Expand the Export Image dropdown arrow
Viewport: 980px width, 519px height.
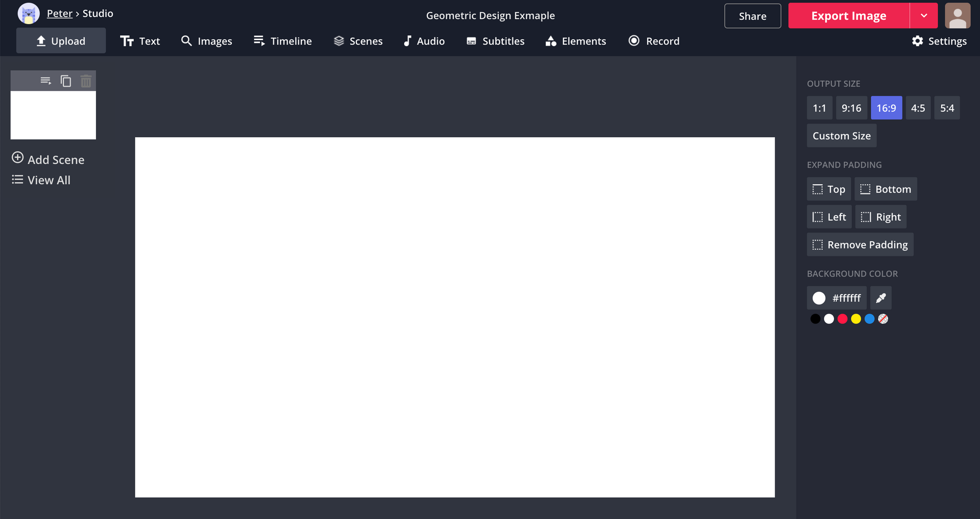(924, 16)
